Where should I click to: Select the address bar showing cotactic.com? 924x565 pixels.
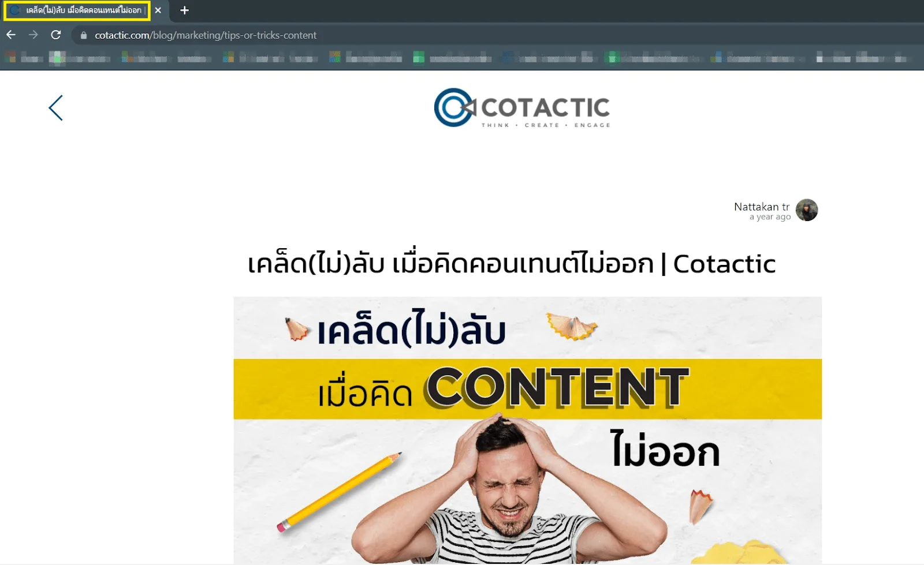click(231, 35)
